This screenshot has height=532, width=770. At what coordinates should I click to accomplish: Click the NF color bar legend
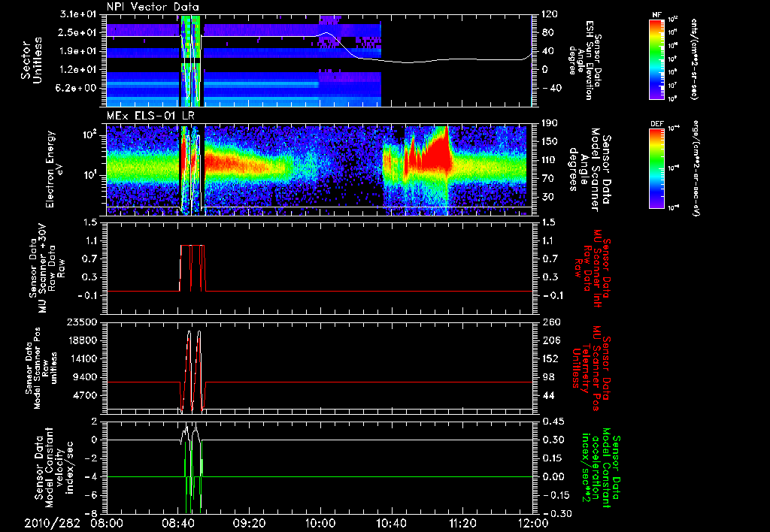pos(657,59)
